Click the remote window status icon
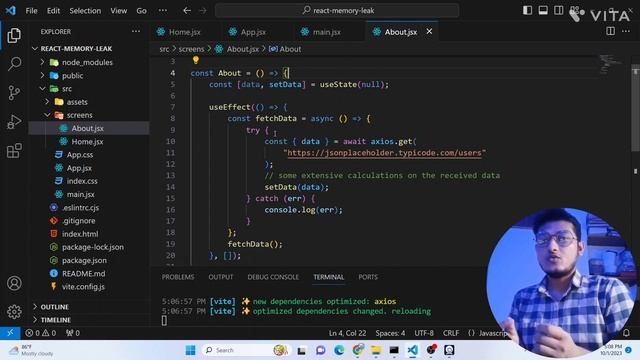The width and height of the screenshot is (640, 360). click(x=10, y=333)
